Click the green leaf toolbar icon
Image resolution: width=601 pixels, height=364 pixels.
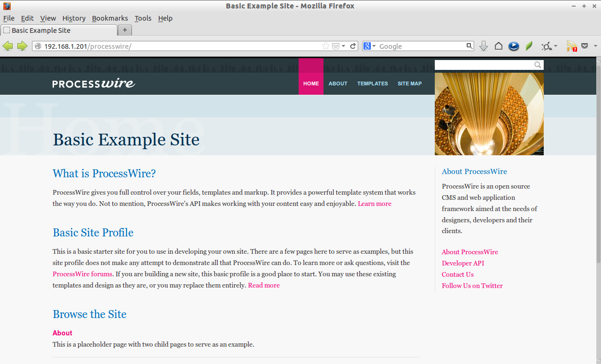pyautogui.click(x=529, y=46)
